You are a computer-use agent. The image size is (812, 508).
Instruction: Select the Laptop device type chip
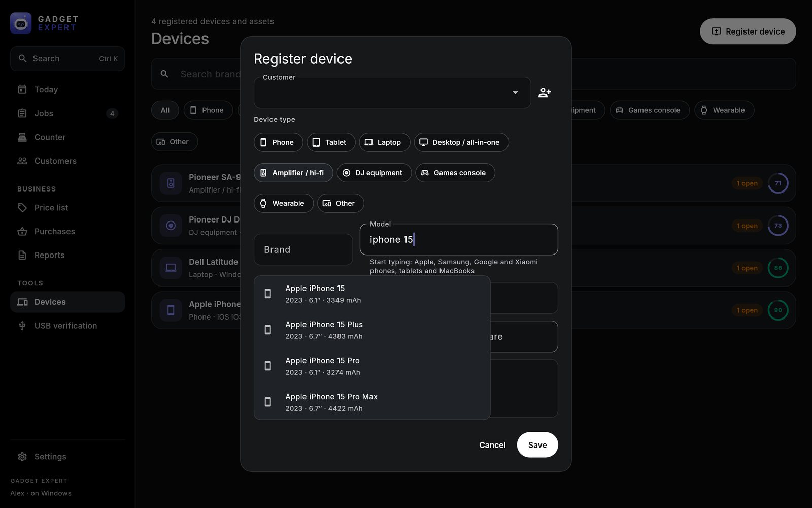(385, 142)
